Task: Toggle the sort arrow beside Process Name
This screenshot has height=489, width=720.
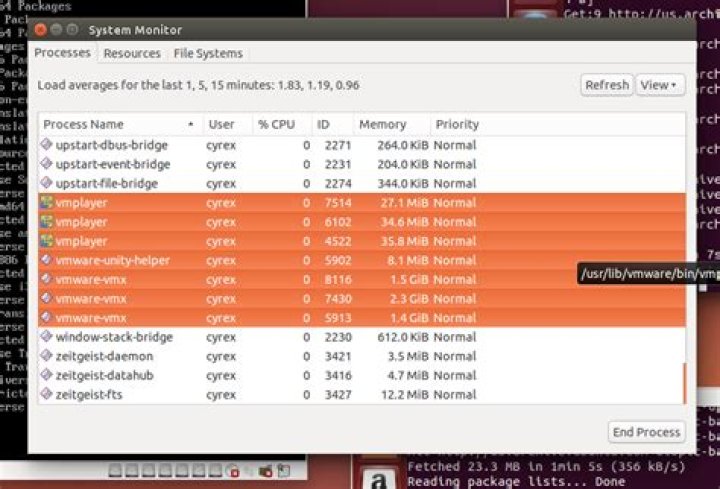Action: coord(191,124)
